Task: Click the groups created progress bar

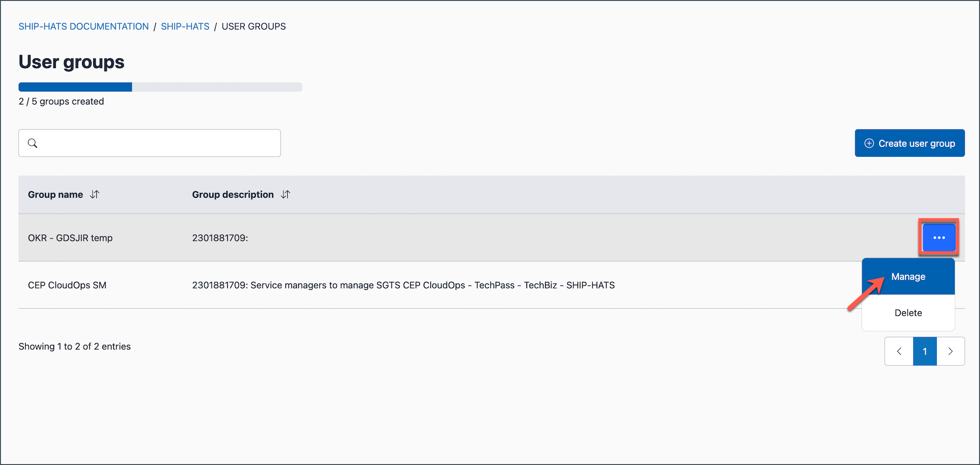Action: (160, 87)
